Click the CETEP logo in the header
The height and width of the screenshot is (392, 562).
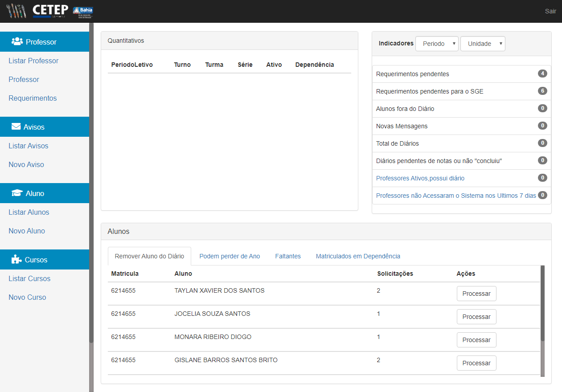coord(50,11)
